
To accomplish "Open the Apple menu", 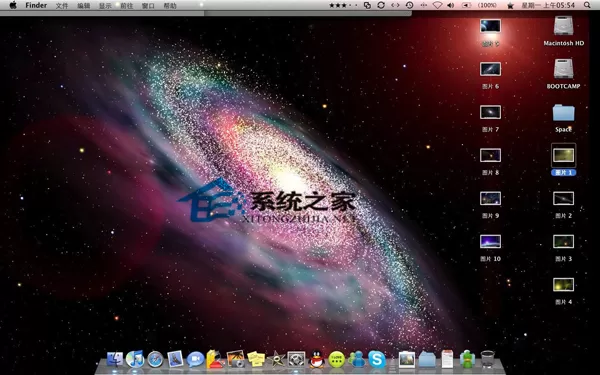I will tap(13, 5).
